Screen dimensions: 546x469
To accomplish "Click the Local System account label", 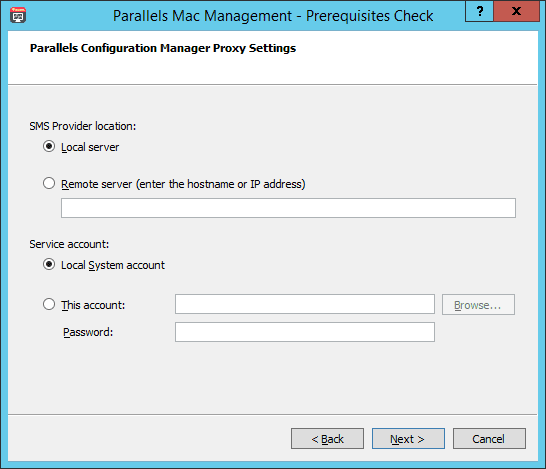I will pyautogui.click(x=113, y=265).
